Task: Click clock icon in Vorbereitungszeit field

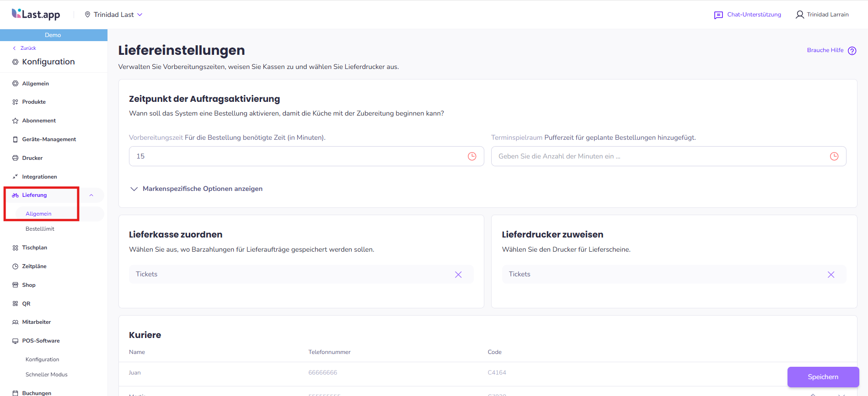Action: click(x=472, y=156)
